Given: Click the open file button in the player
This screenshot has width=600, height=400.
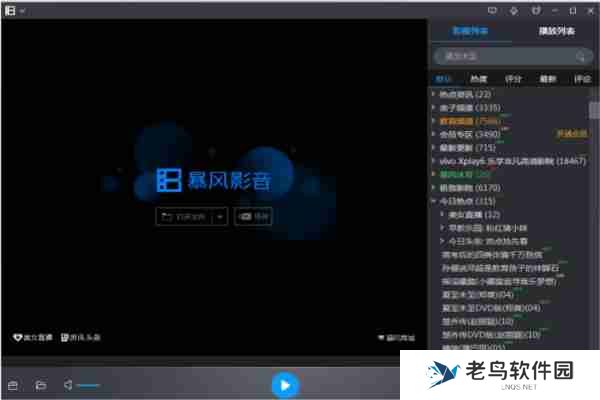Looking at the screenshot, I should coord(186,217).
